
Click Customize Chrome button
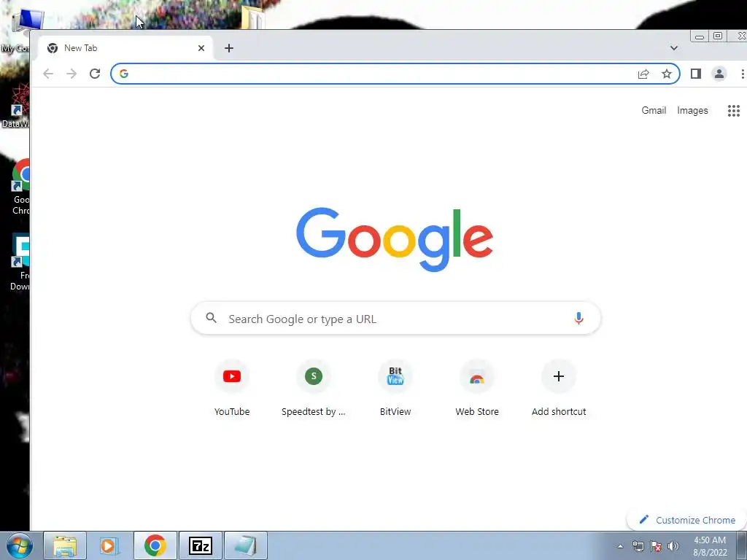click(686, 520)
